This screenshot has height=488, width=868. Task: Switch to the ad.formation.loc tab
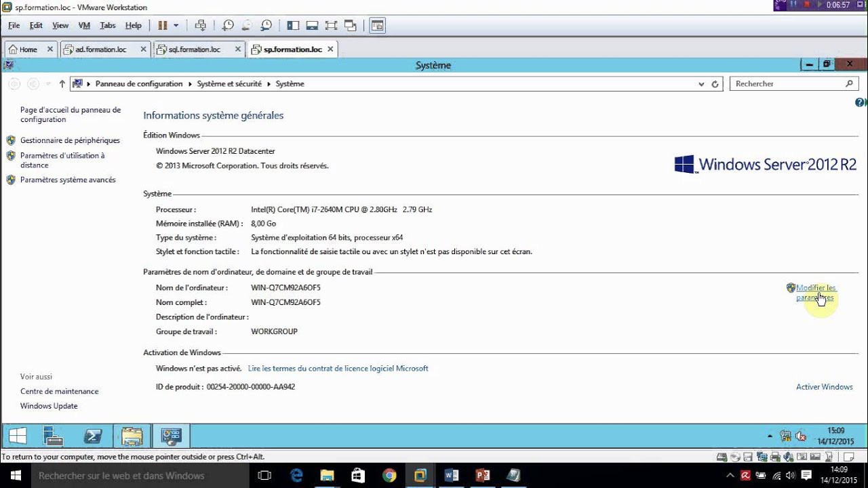click(100, 49)
